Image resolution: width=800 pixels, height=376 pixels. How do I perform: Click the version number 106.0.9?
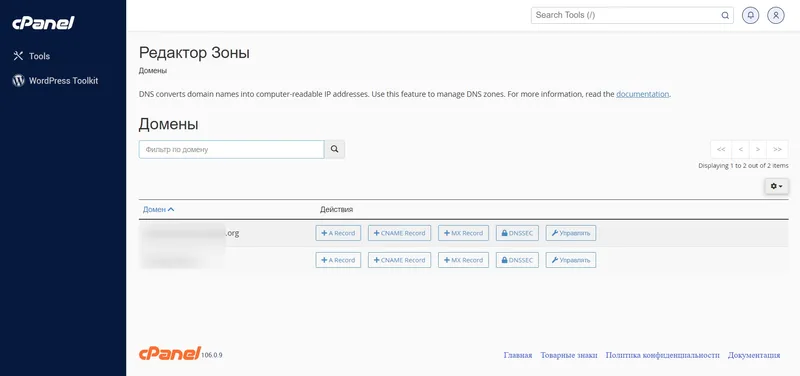tap(212, 355)
